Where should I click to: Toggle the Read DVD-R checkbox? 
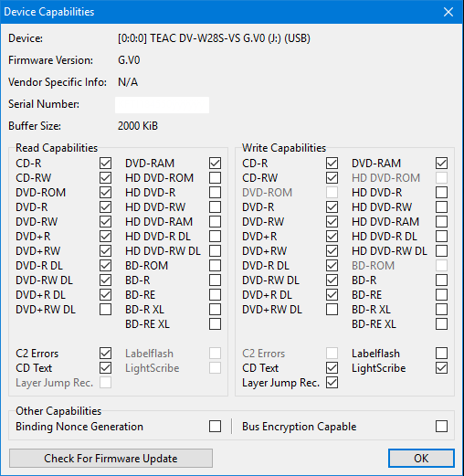[105, 207]
